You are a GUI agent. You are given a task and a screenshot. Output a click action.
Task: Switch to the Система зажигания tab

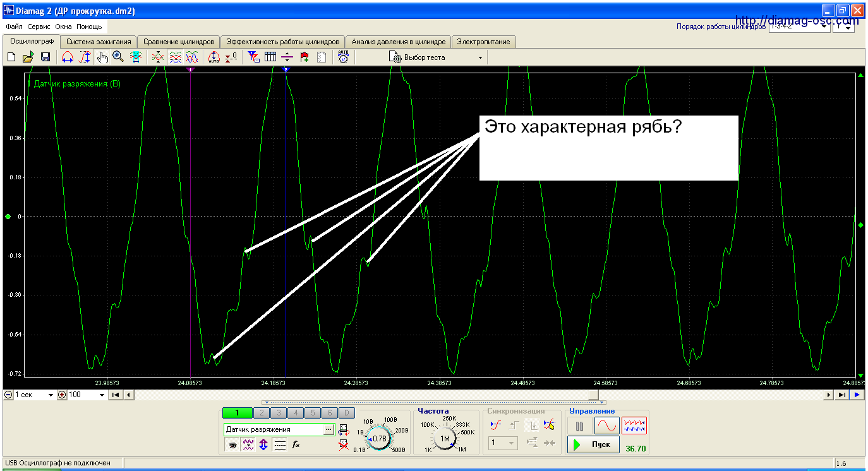pos(99,42)
